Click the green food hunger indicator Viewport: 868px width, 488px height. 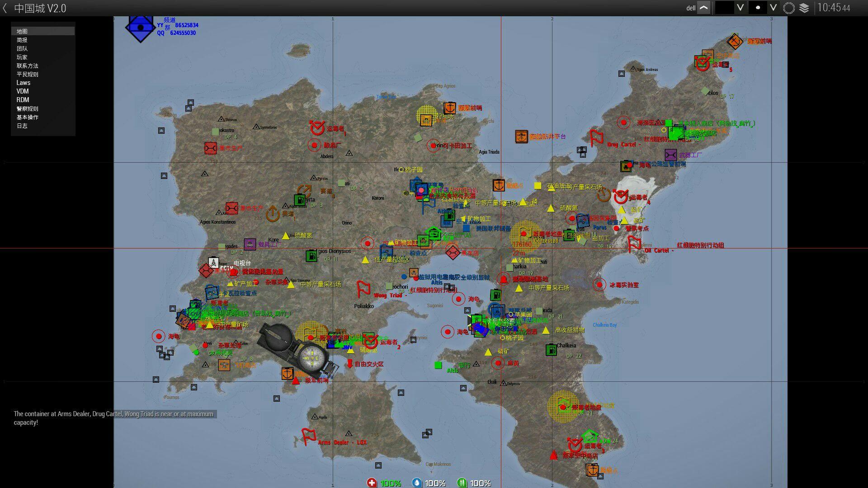point(462,483)
